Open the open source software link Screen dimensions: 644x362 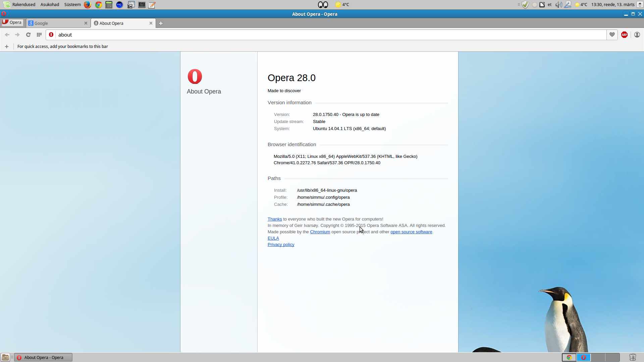411,232
